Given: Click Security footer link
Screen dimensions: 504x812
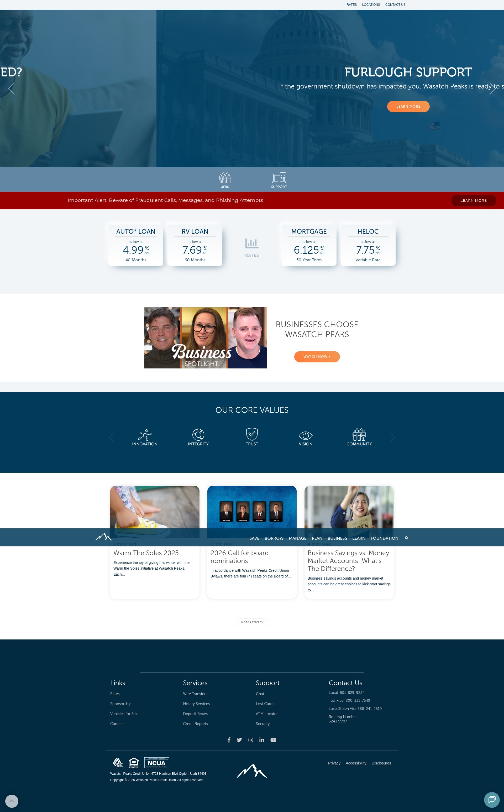Looking at the screenshot, I should (263, 723).
